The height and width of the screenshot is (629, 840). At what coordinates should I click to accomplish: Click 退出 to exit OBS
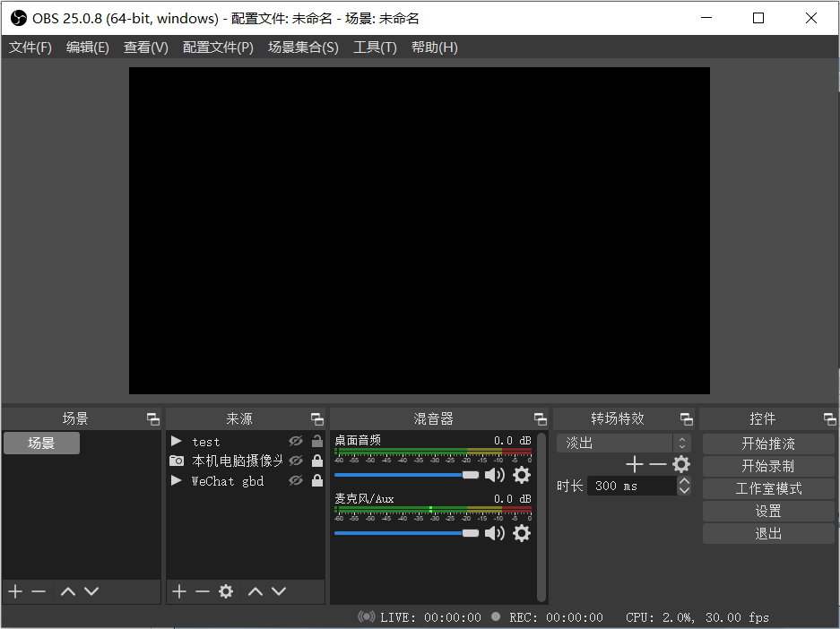(768, 534)
